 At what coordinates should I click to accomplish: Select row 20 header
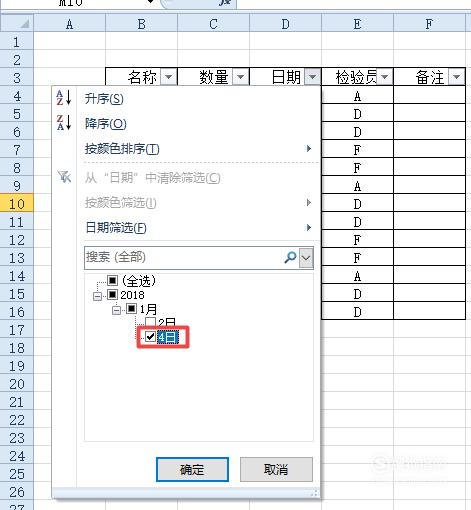(17, 383)
